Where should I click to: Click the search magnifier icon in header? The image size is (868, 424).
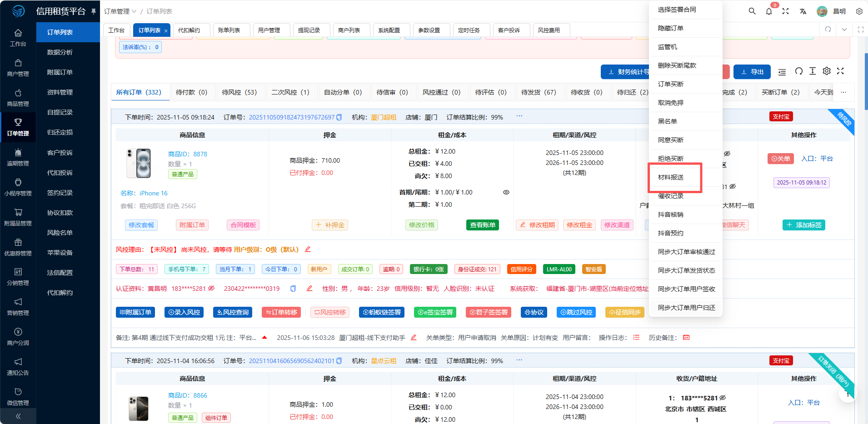[752, 11]
